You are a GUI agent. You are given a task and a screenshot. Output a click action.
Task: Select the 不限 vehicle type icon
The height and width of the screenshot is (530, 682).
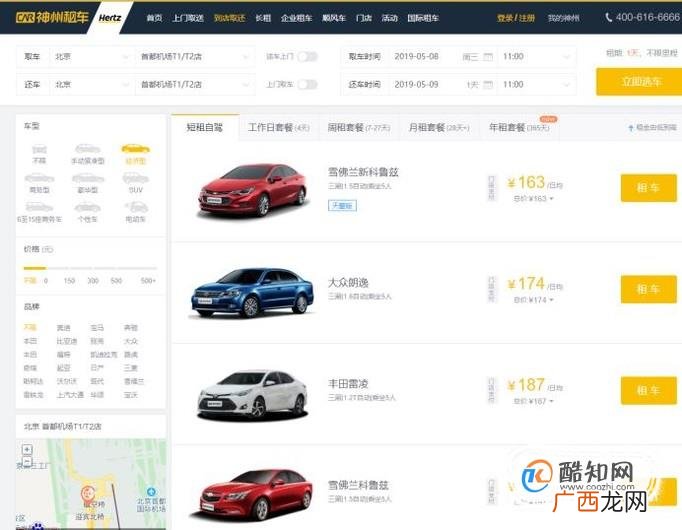39,150
